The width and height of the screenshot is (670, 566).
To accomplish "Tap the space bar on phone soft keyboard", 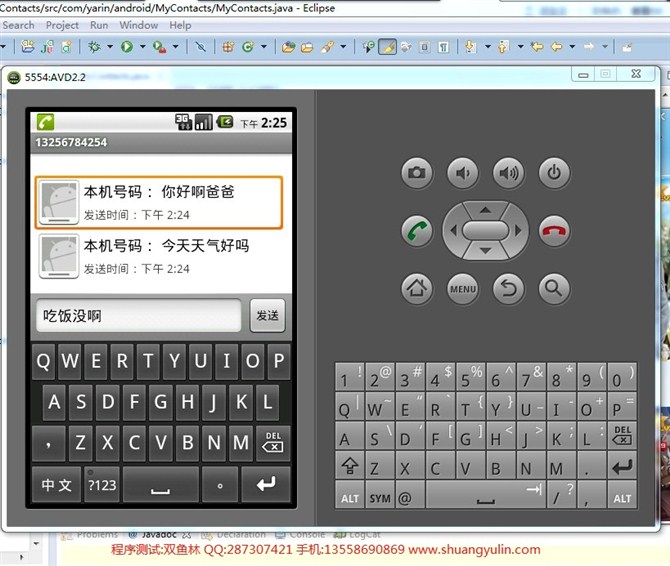I will tap(161, 484).
